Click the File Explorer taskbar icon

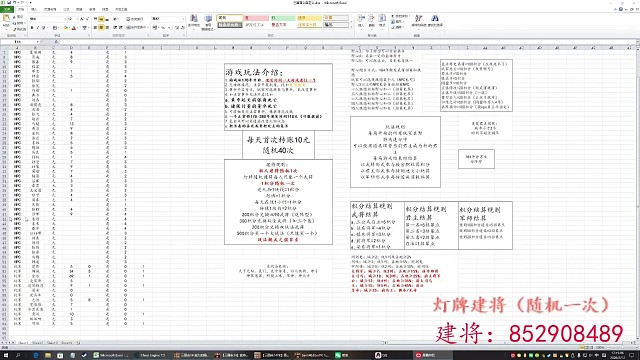[48, 355]
